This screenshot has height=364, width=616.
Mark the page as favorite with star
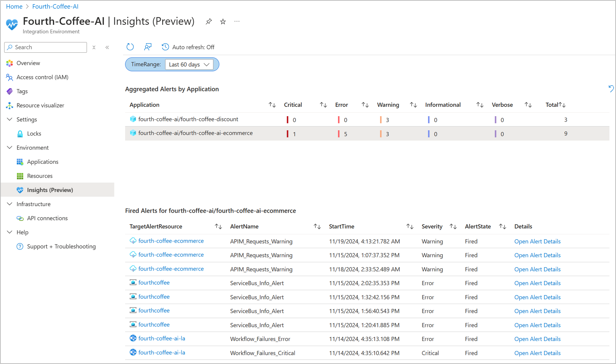[x=223, y=22]
